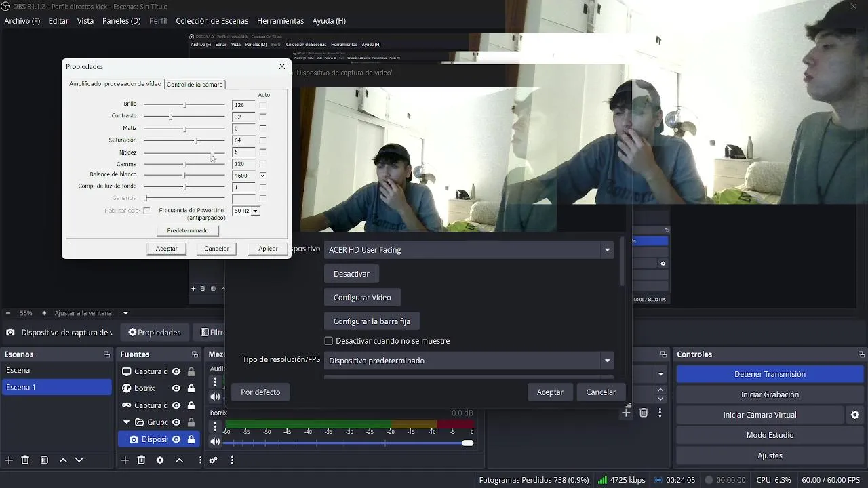Screen dimensions: 868x488
Task: Remove the transition with the trash icon
Action: coord(644,412)
